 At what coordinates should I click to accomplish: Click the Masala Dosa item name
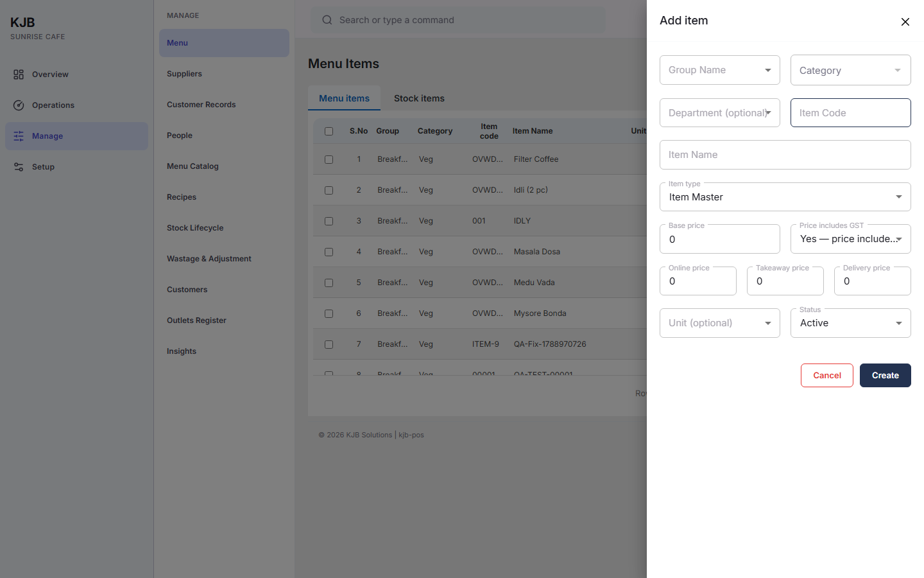point(537,252)
